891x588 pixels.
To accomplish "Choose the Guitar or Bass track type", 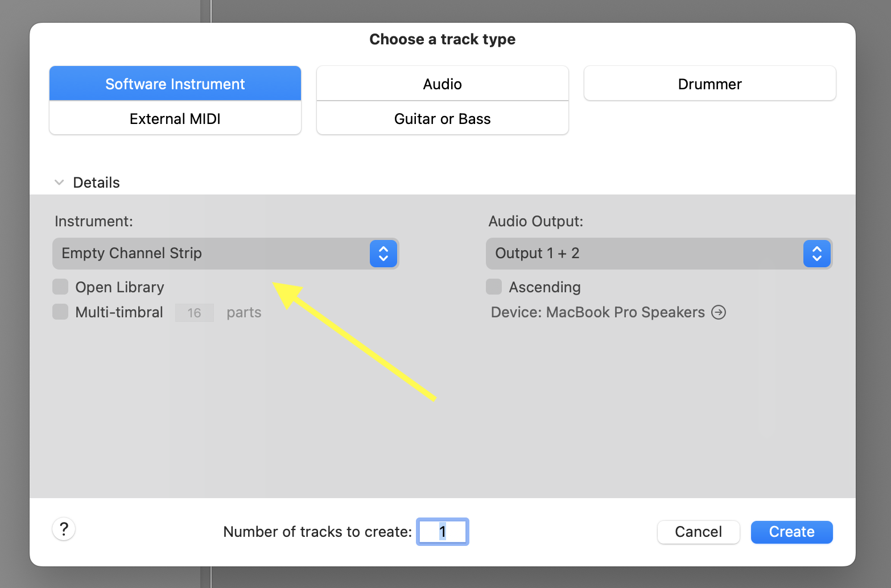I will [442, 119].
